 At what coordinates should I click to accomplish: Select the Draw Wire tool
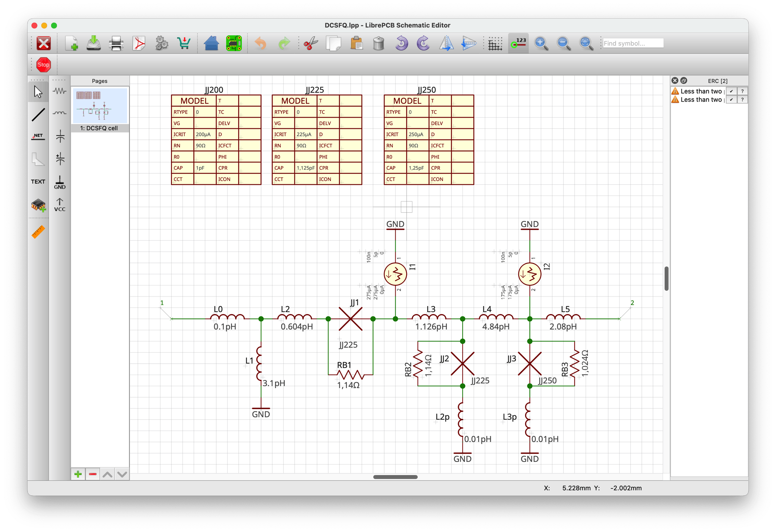tap(38, 115)
